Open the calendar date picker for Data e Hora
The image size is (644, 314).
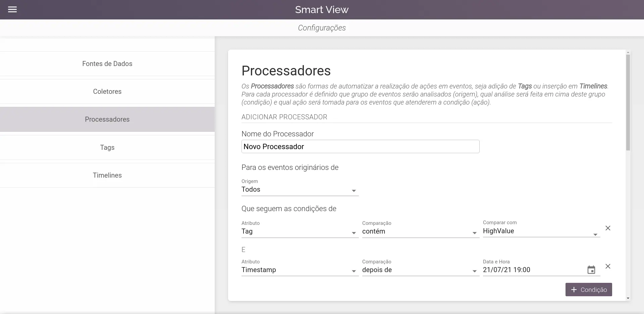tap(592, 269)
